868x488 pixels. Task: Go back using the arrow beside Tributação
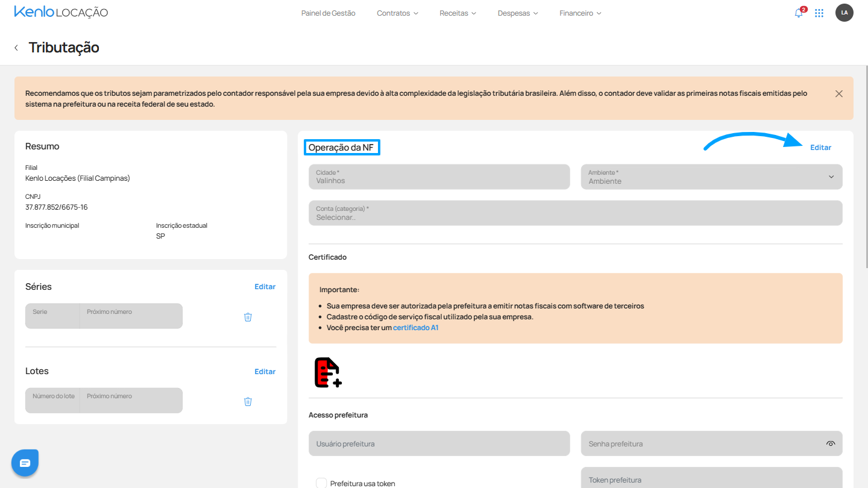click(16, 48)
